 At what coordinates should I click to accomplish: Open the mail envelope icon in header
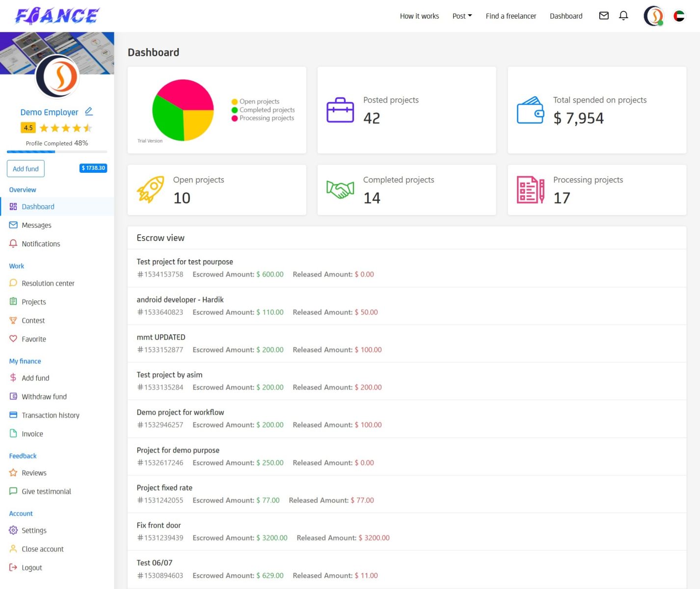pos(604,16)
